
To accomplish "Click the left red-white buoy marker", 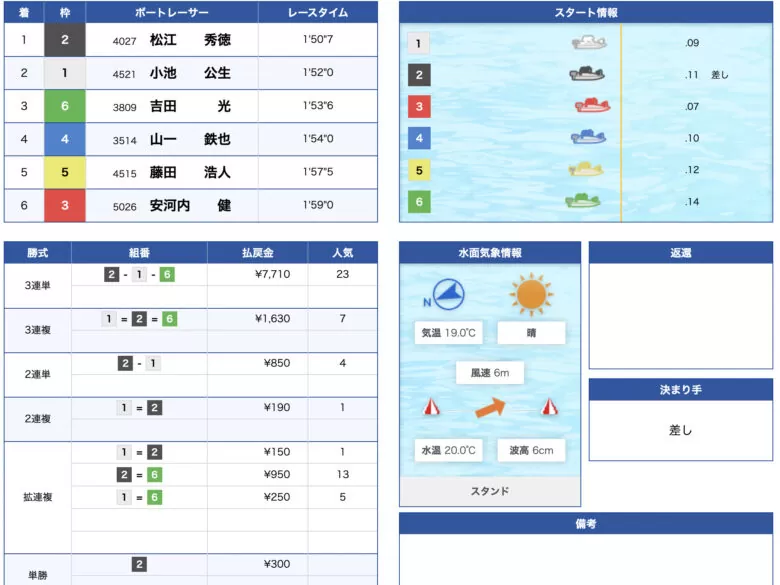I will [431, 407].
